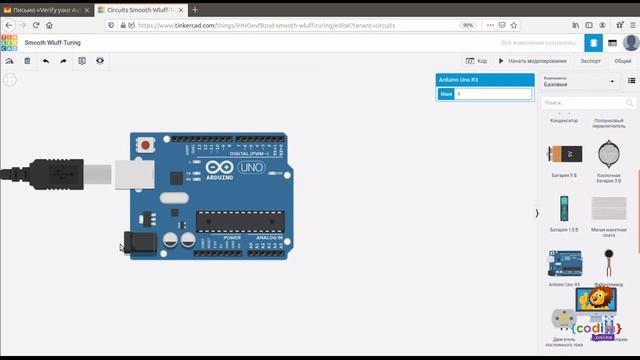This screenshot has height=360, width=640.
Task: Redo the last action
Action: pos(63,61)
